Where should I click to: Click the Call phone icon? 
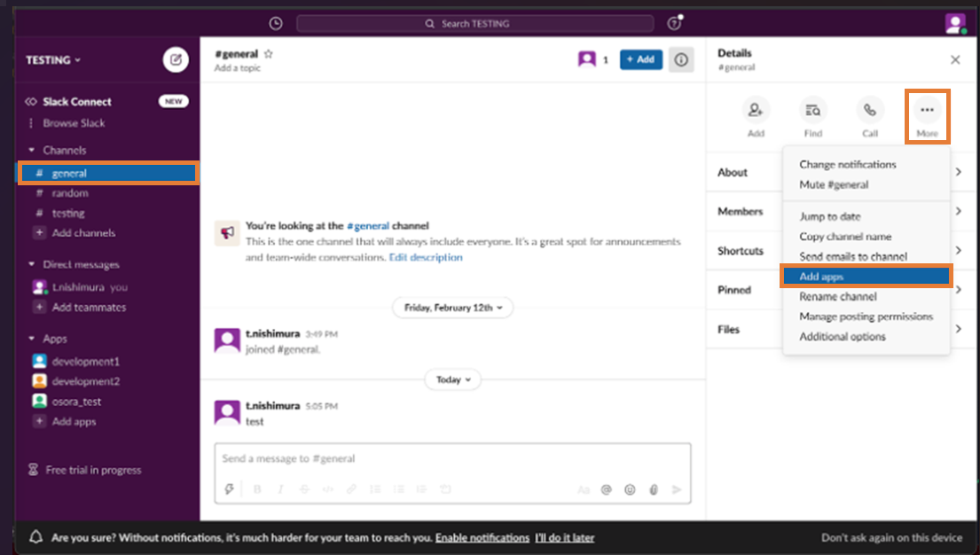pos(870,111)
